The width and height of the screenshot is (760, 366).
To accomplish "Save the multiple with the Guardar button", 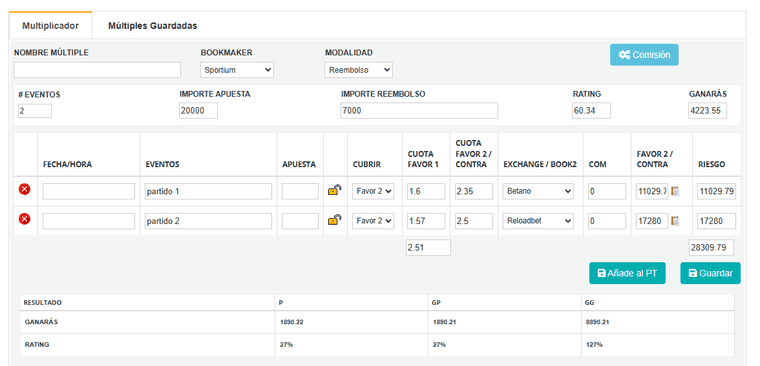I will 711,273.
